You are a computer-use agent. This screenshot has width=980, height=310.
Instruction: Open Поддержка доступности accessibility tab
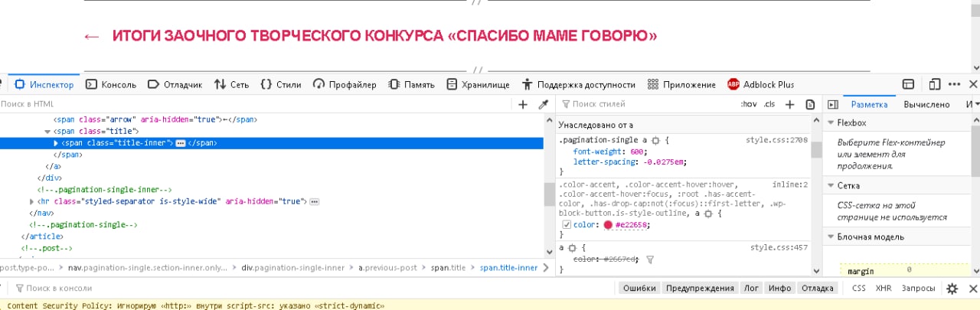coord(578,84)
